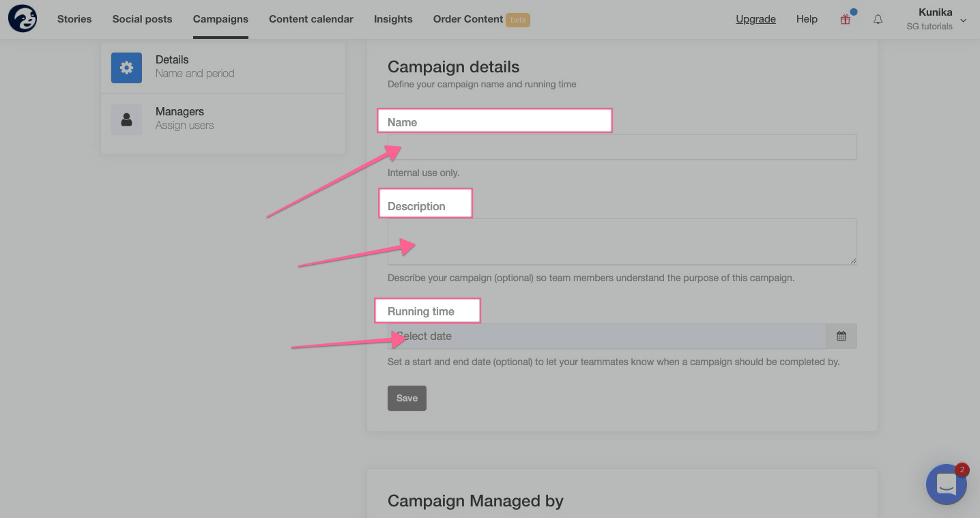Focus the campaign Name input field
The image size is (980, 518).
[x=622, y=147]
